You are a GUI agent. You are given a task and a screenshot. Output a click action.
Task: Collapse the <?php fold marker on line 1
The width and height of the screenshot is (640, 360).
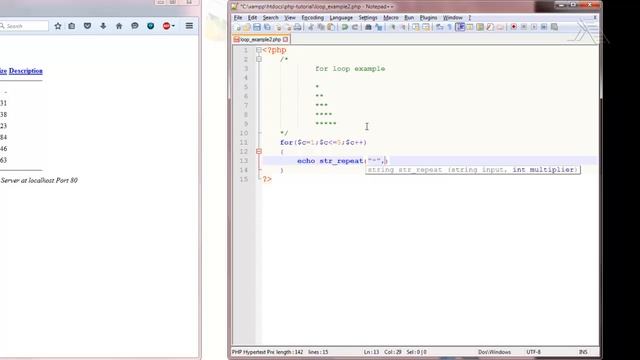pyautogui.click(x=259, y=50)
